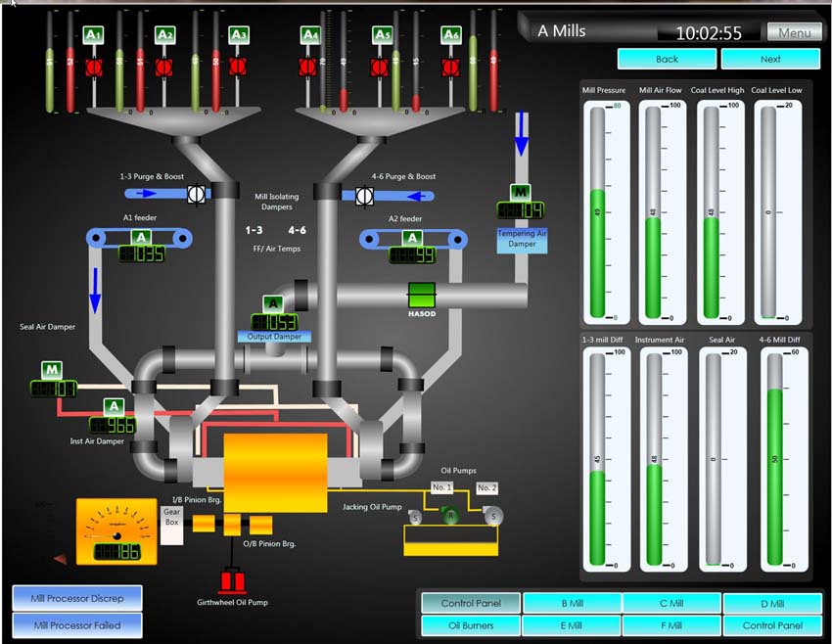Image resolution: width=832 pixels, height=644 pixels.
Task: Open the D Mill screen
Action: (772, 603)
